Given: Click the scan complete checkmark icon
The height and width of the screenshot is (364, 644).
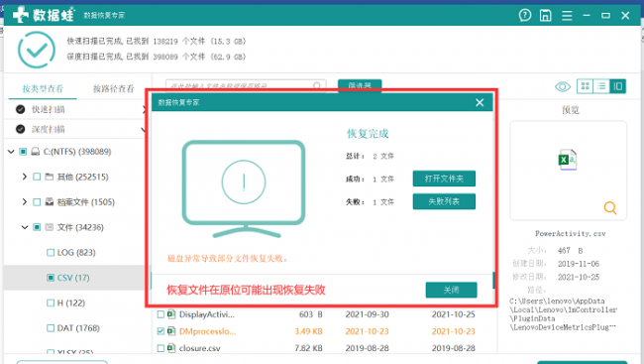Looking at the screenshot, I should click(37, 50).
